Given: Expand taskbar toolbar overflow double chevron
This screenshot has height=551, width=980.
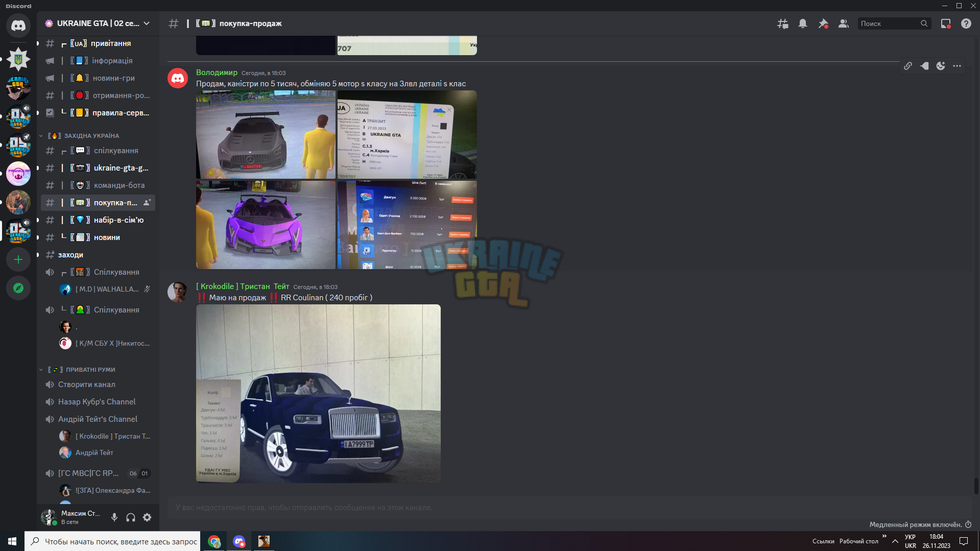Looking at the screenshot, I should [884, 536].
